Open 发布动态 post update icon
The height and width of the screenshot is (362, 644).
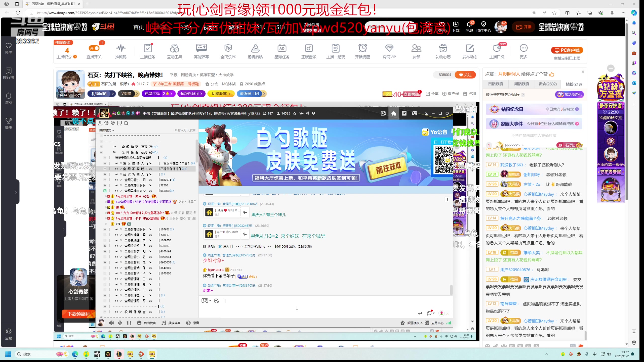click(470, 51)
